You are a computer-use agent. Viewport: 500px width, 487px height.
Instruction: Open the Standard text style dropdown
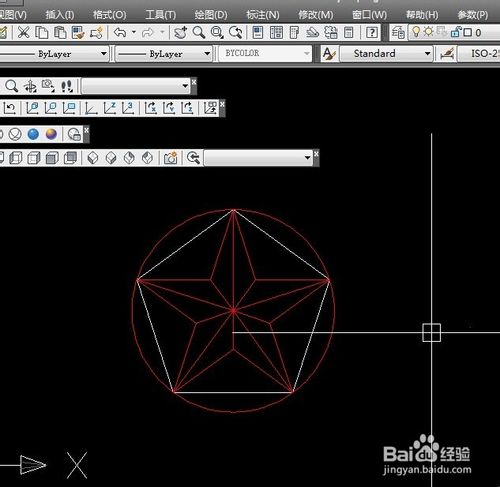click(x=386, y=54)
